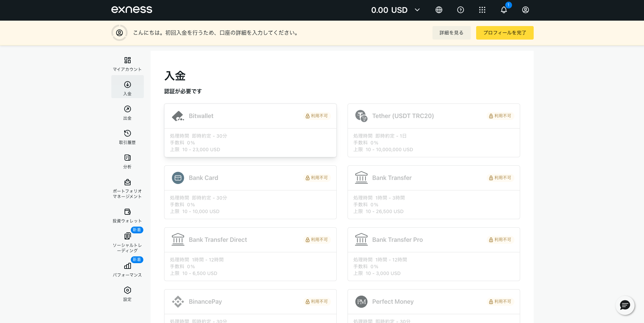Open ソーシャルトレーディング in sidebar
644x323 pixels.
click(128, 242)
